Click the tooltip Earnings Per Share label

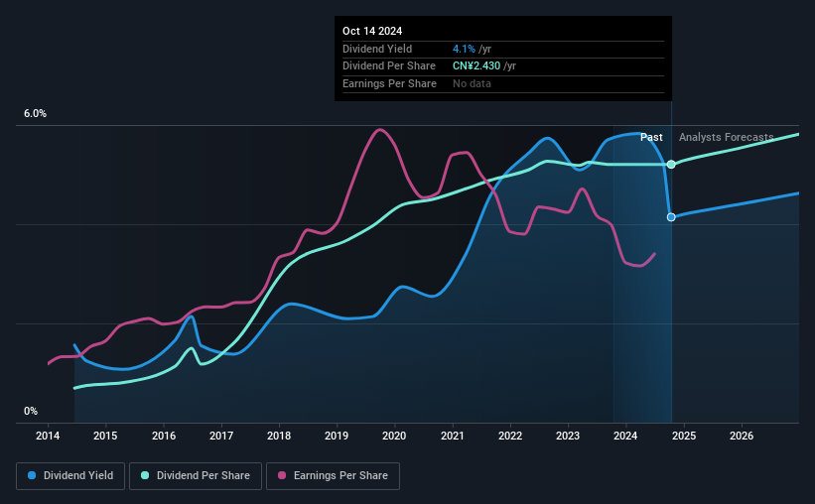coord(389,83)
